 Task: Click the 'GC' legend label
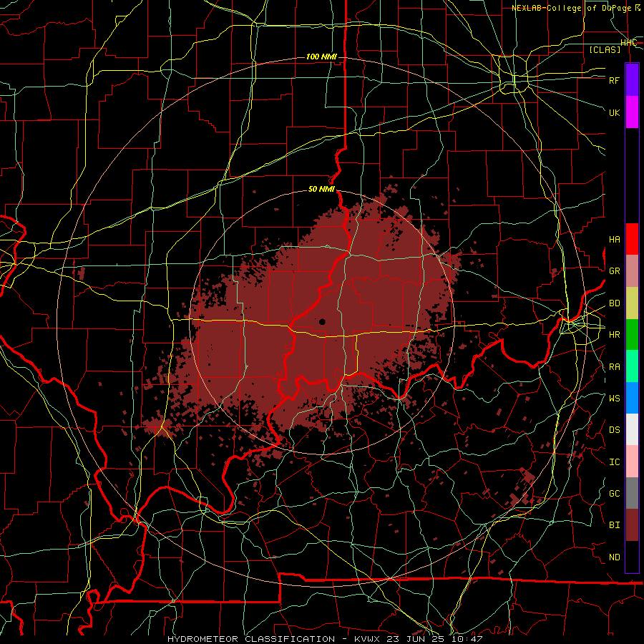(x=614, y=494)
